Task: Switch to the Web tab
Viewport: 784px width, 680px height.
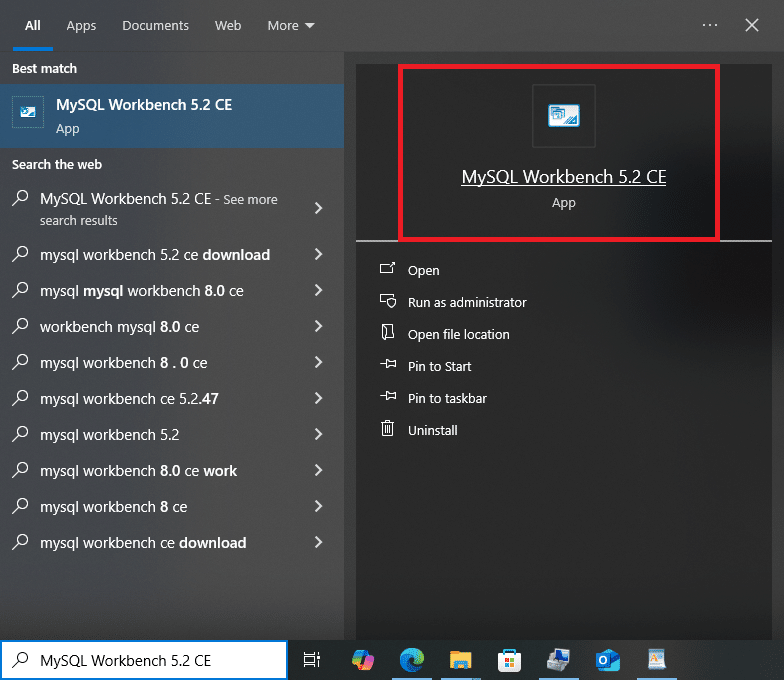Action: tap(228, 26)
